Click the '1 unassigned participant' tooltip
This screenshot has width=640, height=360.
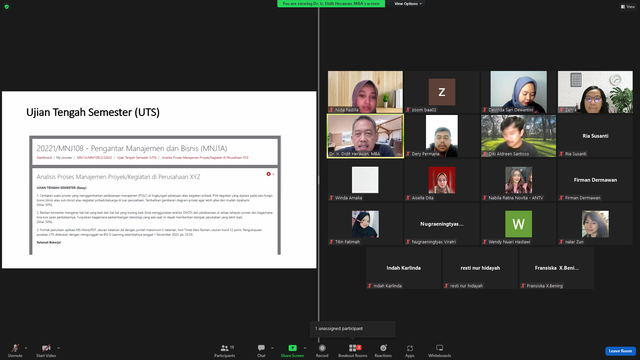(353, 329)
